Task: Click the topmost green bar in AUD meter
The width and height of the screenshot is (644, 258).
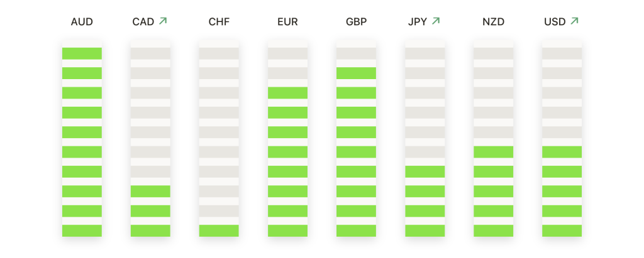Action: [x=82, y=53]
